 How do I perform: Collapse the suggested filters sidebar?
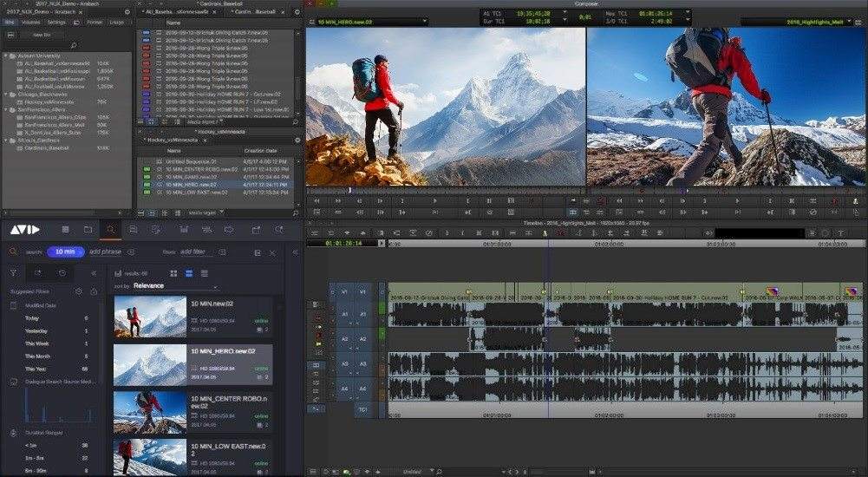pyautogui.click(x=94, y=273)
